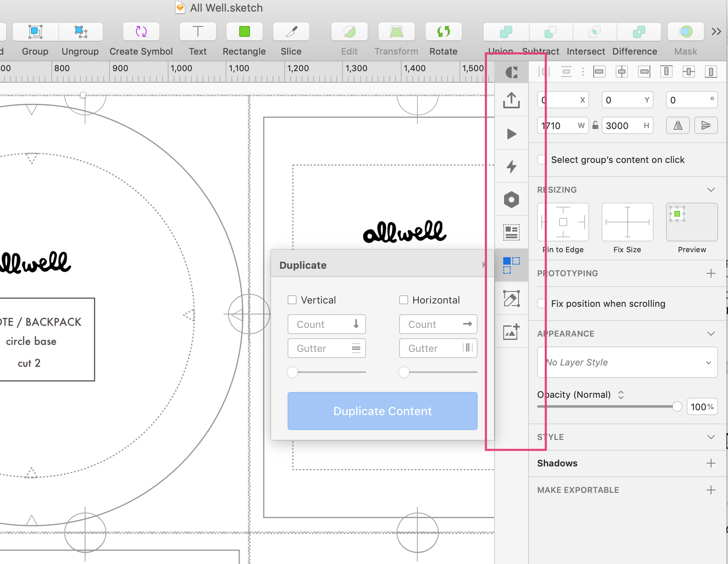Click the opacity 100% value field

(702, 406)
